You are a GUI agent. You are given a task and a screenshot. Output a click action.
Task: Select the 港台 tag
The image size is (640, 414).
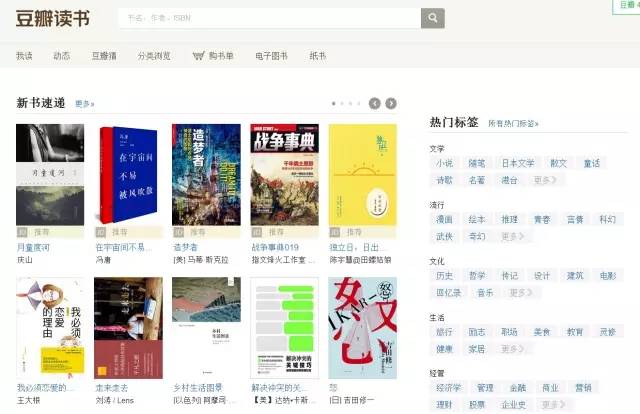pos(509,180)
